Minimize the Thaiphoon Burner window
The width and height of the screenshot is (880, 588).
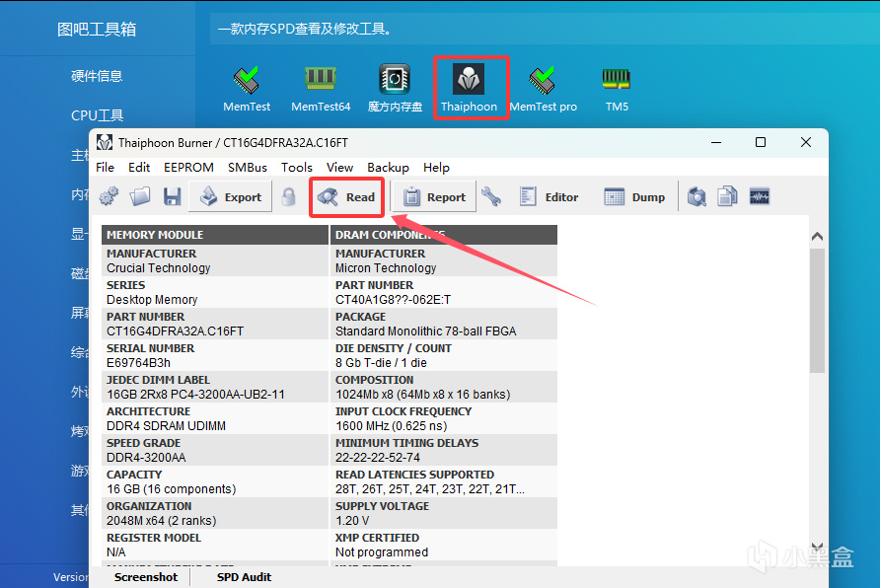[716, 142]
